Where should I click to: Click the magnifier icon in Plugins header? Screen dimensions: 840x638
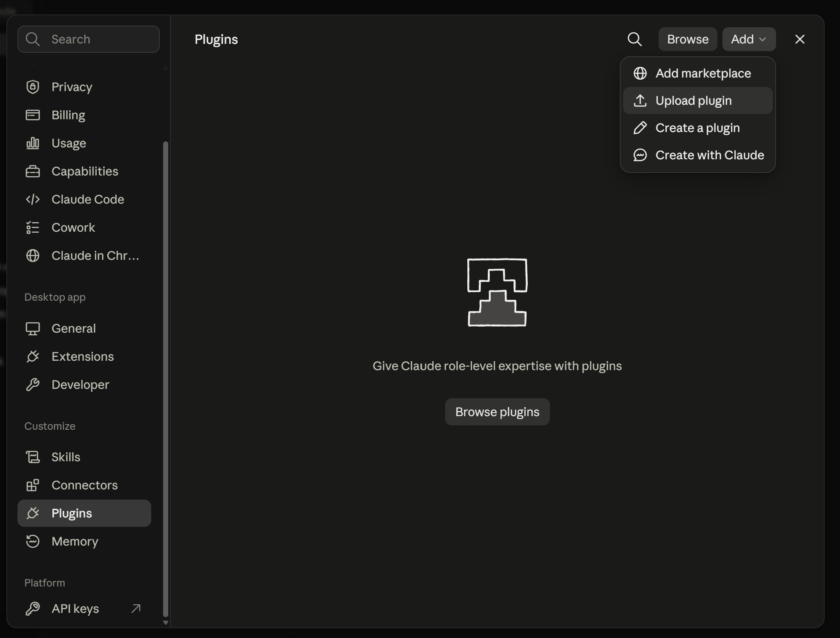pos(635,39)
